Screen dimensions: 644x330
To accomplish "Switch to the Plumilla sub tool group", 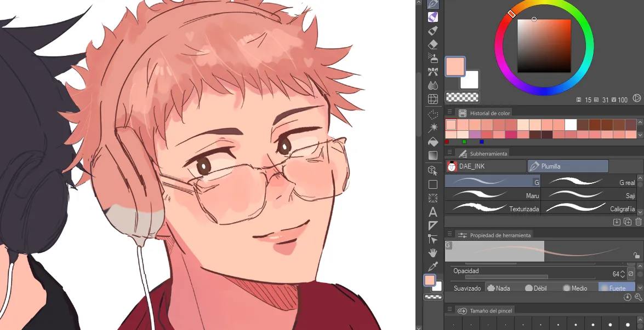I will (x=568, y=166).
